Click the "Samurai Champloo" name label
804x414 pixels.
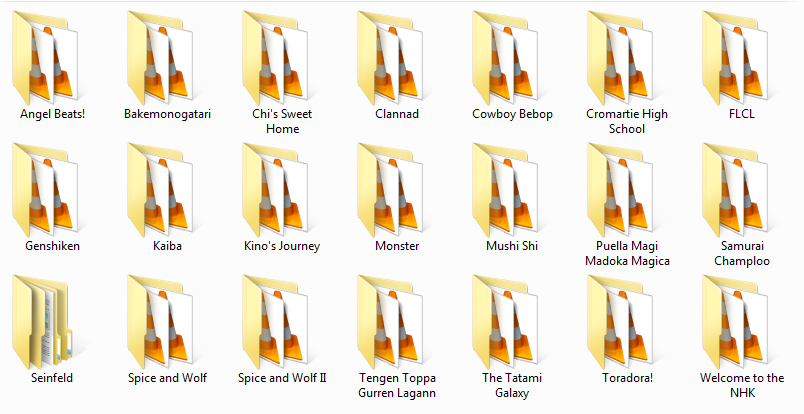[x=742, y=253]
